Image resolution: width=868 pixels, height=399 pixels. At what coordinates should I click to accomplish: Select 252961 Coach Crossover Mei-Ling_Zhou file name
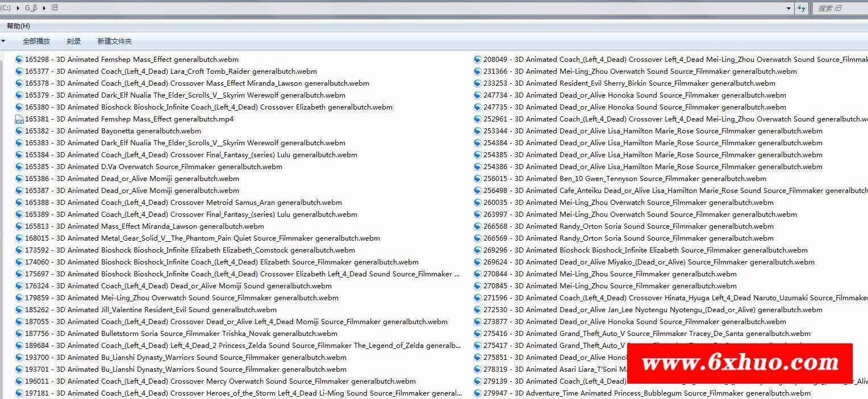tap(675, 119)
